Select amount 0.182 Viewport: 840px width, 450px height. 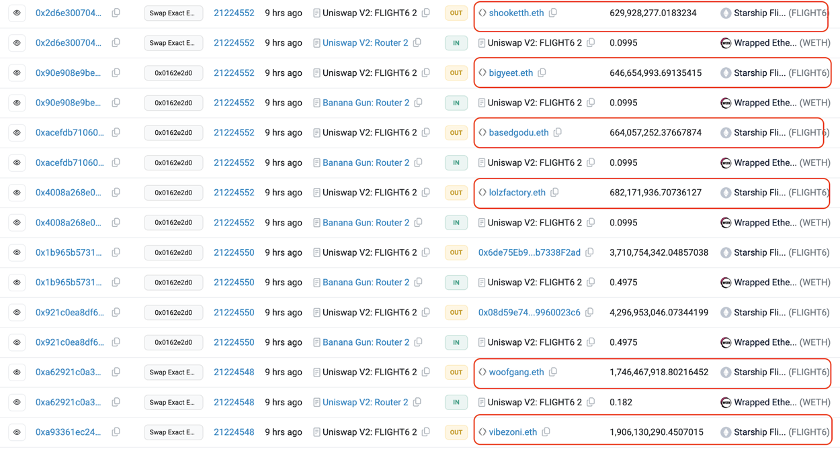(620, 402)
